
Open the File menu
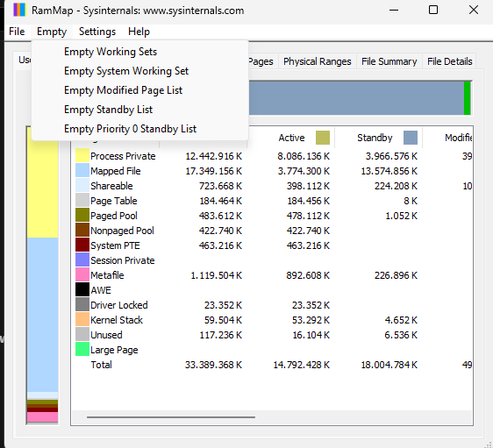[17, 32]
